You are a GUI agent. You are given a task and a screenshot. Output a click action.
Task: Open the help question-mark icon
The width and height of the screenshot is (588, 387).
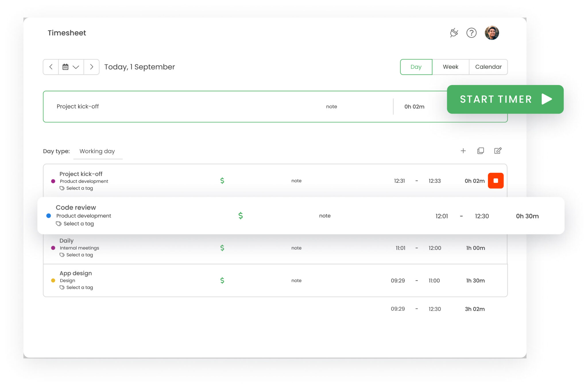point(471,33)
